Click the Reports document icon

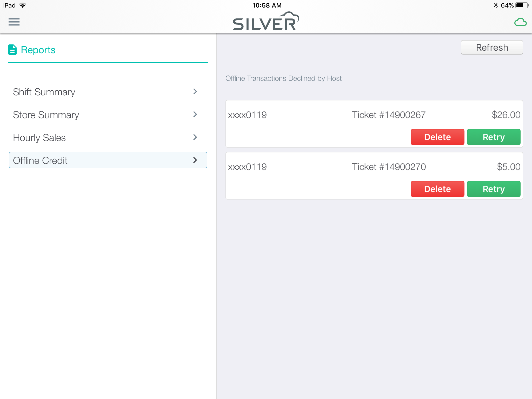tap(12, 50)
